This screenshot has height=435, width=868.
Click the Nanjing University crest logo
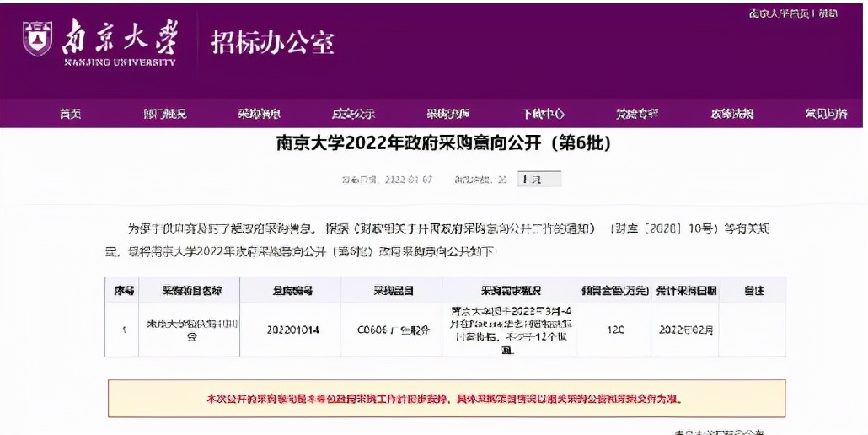tap(37, 40)
